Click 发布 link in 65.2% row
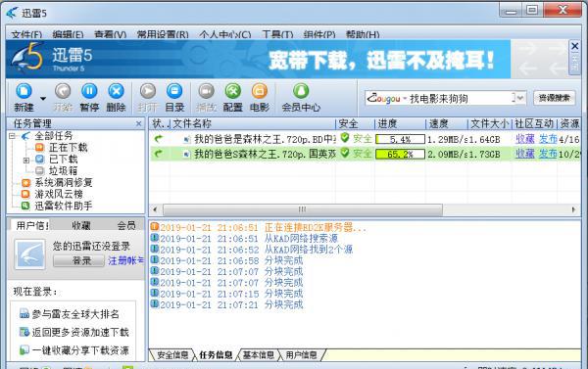 click(x=548, y=154)
